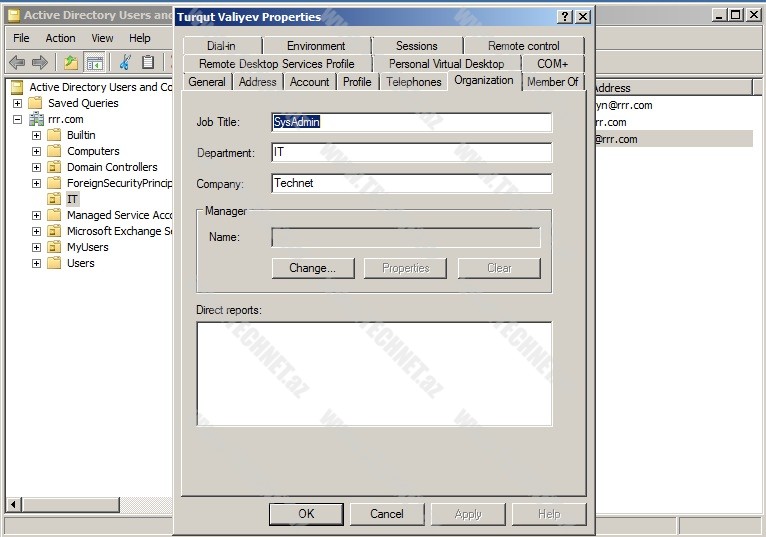Open the Action menu
This screenshot has width=766, height=537.
[x=60, y=38]
